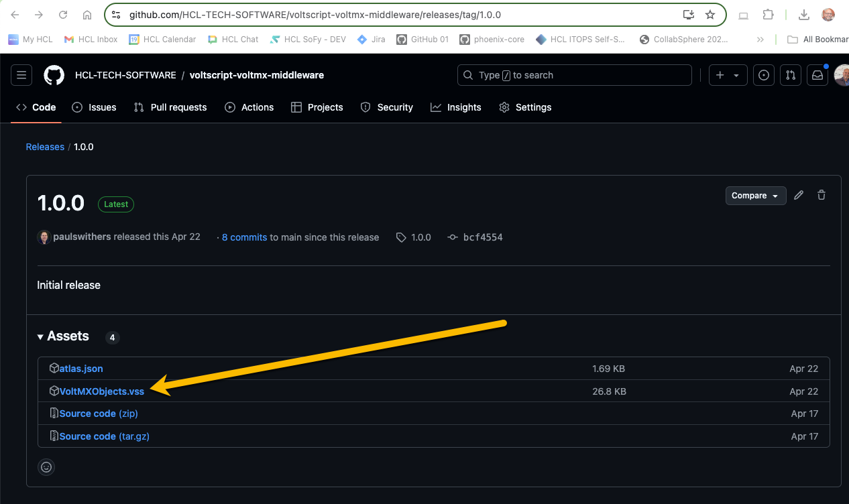Click the browser profile avatar
Image resolution: width=849 pixels, height=504 pixels.
pos(828,15)
